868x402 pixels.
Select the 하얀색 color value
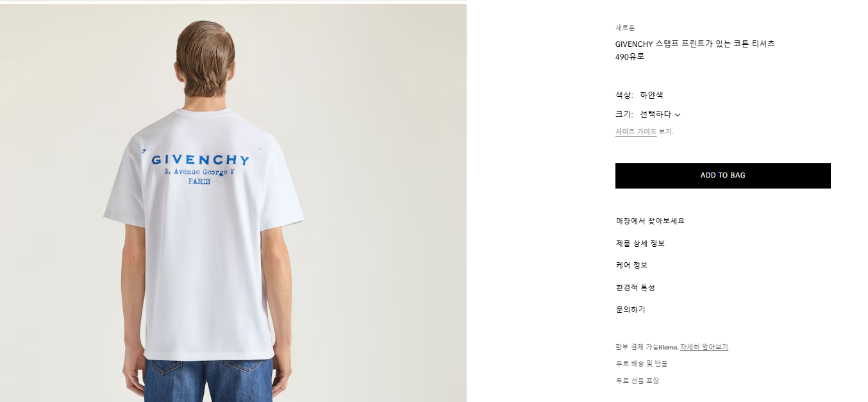(x=651, y=95)
